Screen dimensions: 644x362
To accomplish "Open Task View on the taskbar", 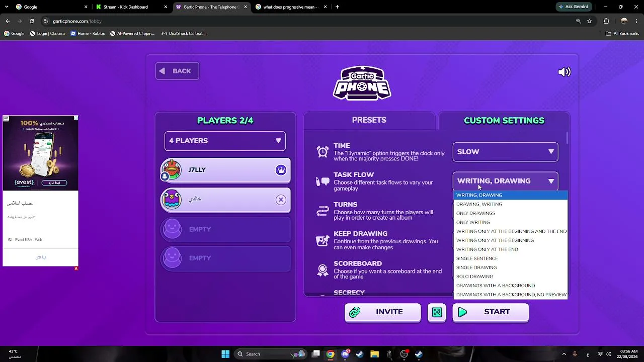I will pyautogui.click(x=315, y=354).
